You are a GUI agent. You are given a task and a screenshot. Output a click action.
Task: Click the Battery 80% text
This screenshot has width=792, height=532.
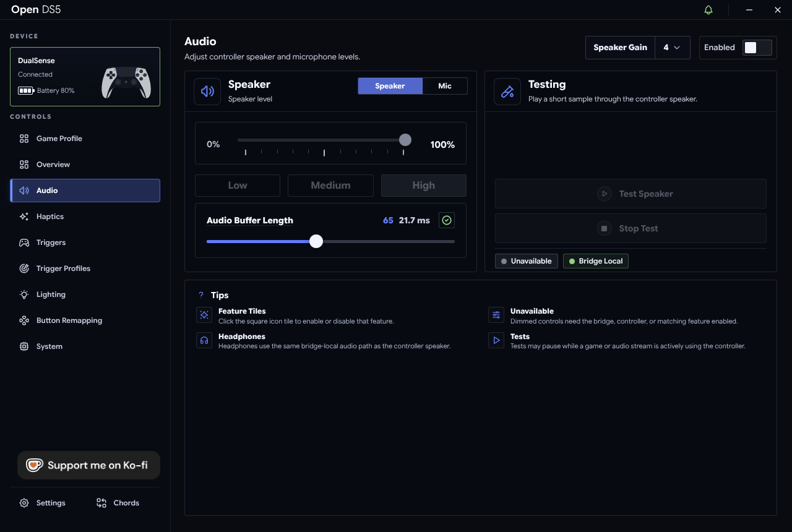pyautogui.click(x=56, y=90)
